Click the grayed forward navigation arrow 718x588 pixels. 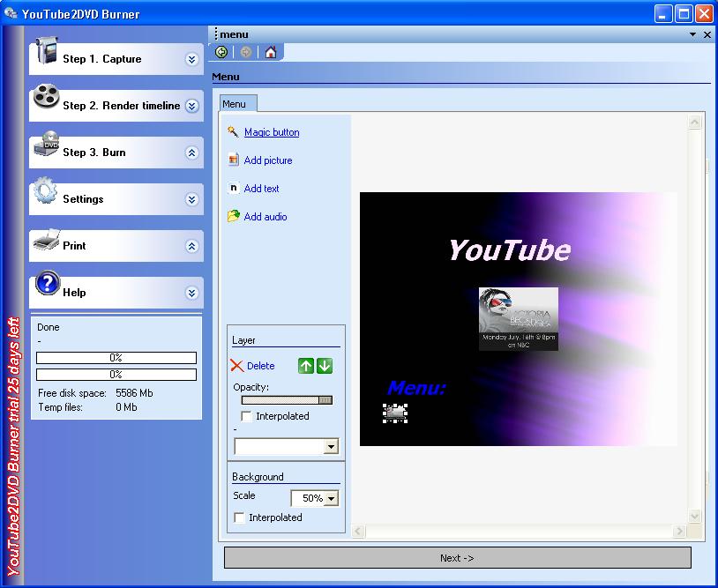(246, 52)
